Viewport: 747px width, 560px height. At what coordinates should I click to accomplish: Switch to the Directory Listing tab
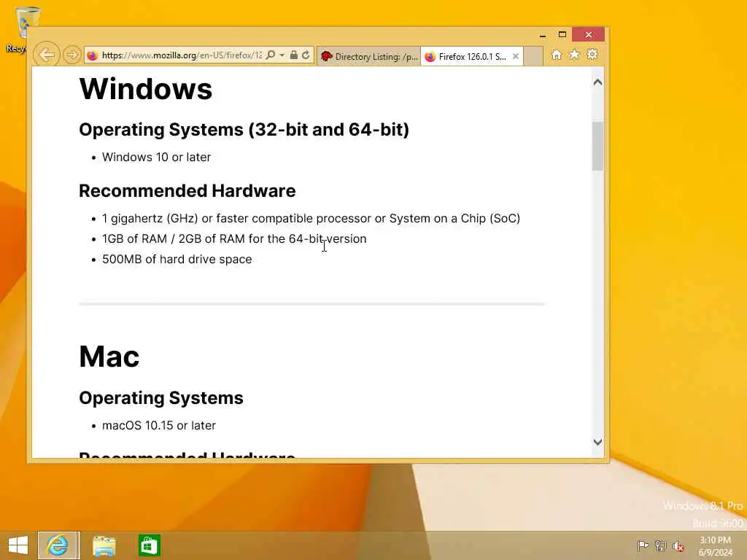pos(369,57)
